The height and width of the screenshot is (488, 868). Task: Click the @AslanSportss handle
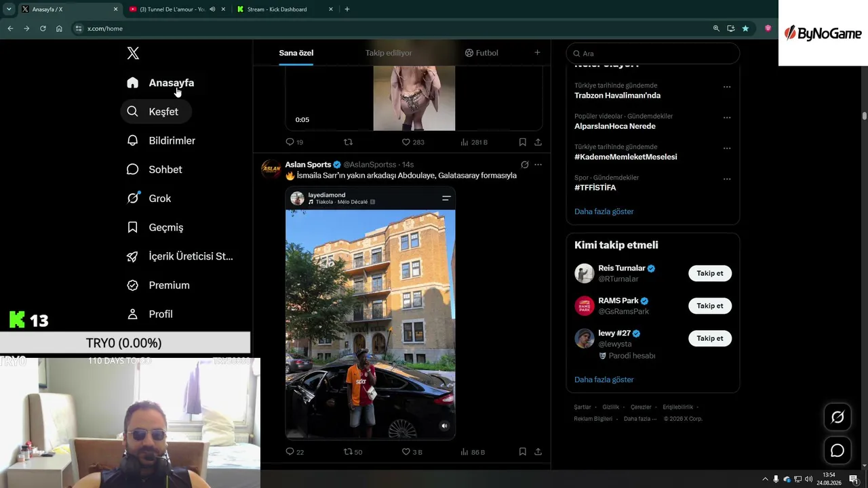click(x=370, y=165)
